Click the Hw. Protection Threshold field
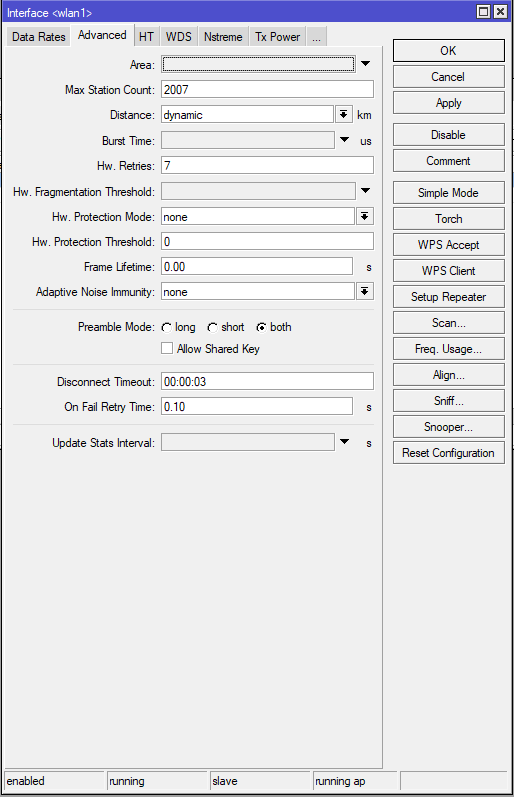Viewport: 514px width, 797px height. [x=267, y=241]
